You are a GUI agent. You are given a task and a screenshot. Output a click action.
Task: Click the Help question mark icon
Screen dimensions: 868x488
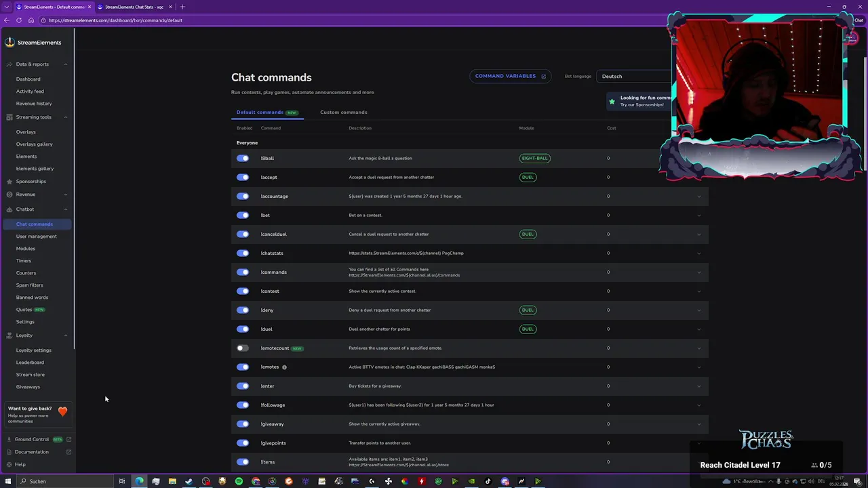coord(9,465)
